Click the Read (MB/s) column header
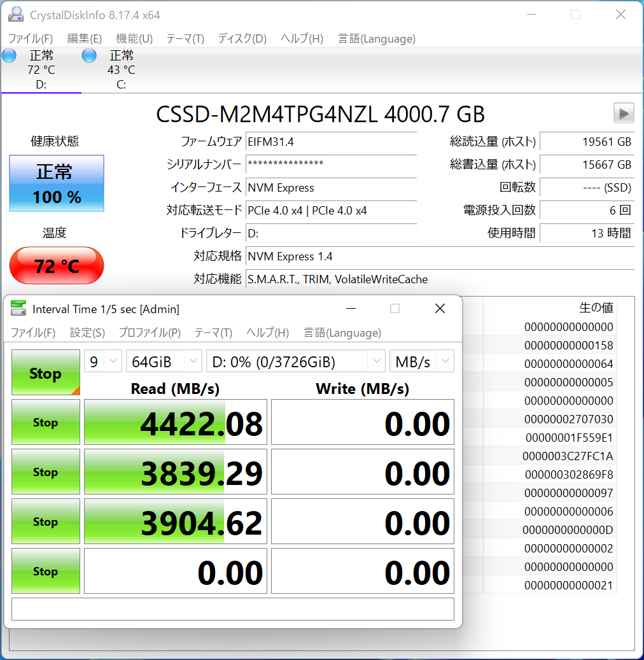 (175, 388)
